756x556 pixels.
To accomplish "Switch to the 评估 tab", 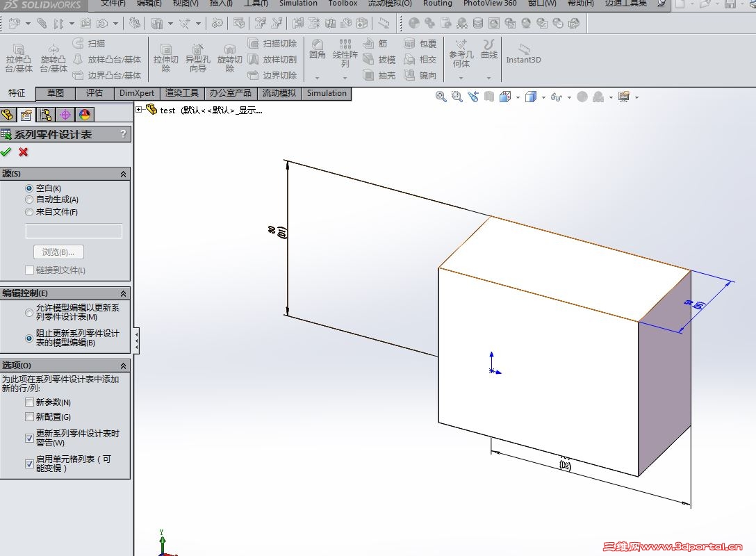I will [x=94, y=93].
